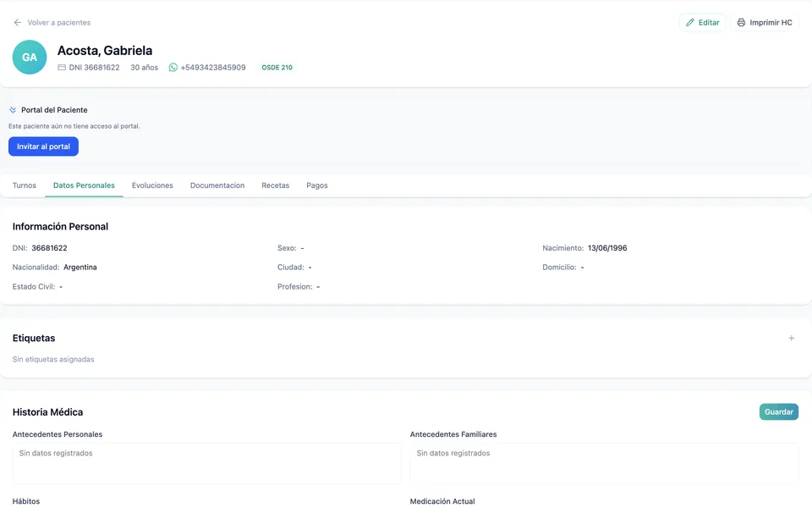Focus the Antecedentes Personales text area
Viewport: 812px width, 508px height.
(206, 463)
